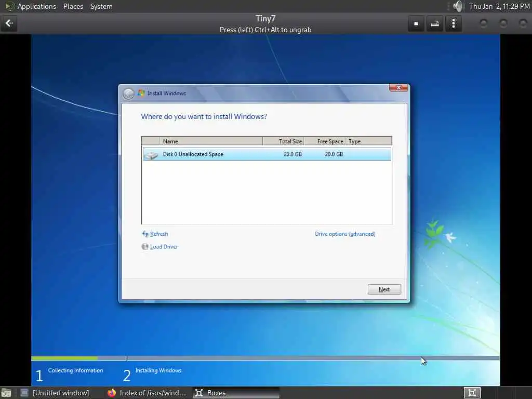Open the System menu

(101, 6)
